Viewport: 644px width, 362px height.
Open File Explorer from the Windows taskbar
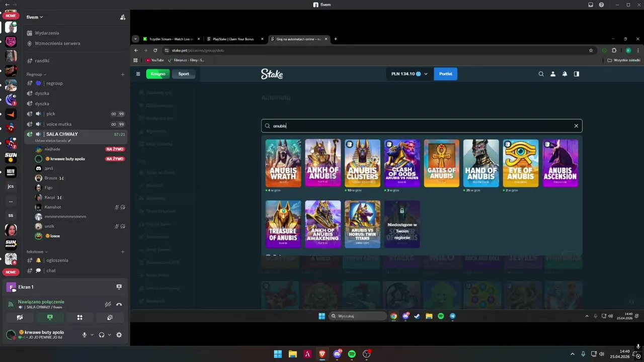pyautogui.click(x=292, y=354)
